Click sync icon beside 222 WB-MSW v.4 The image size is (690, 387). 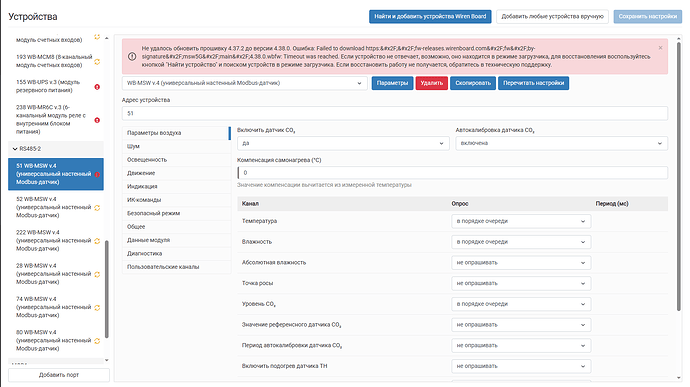[x=97, y=241]
